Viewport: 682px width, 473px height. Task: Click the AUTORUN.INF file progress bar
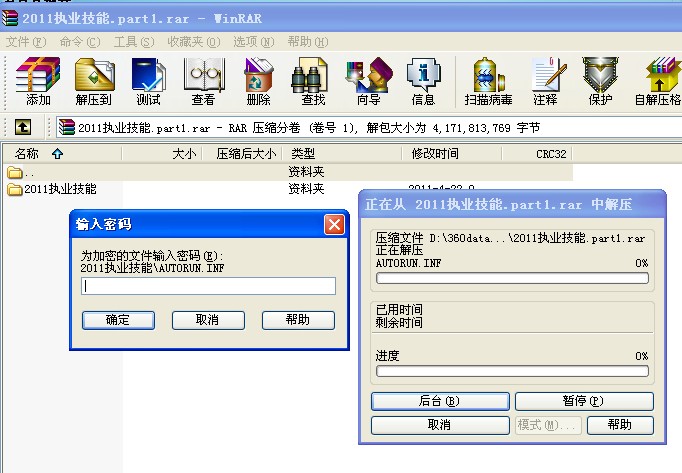click(x=512, y=278)
